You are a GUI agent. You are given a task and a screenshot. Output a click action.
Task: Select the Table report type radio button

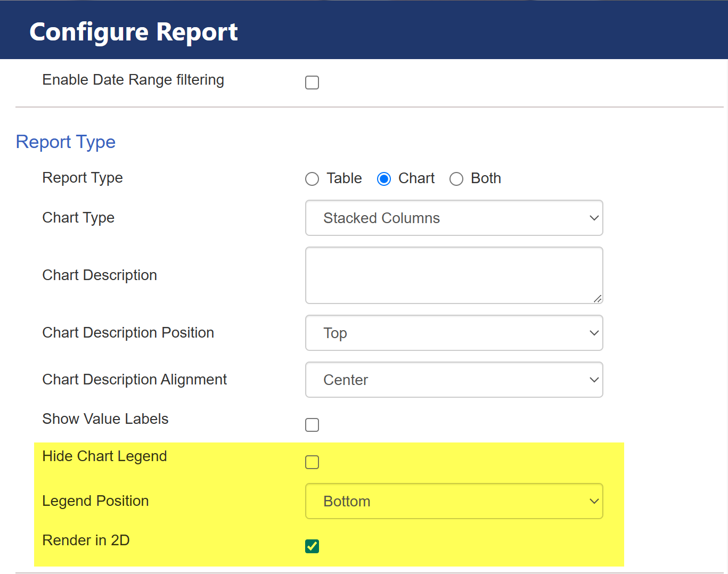pos(312,179)
